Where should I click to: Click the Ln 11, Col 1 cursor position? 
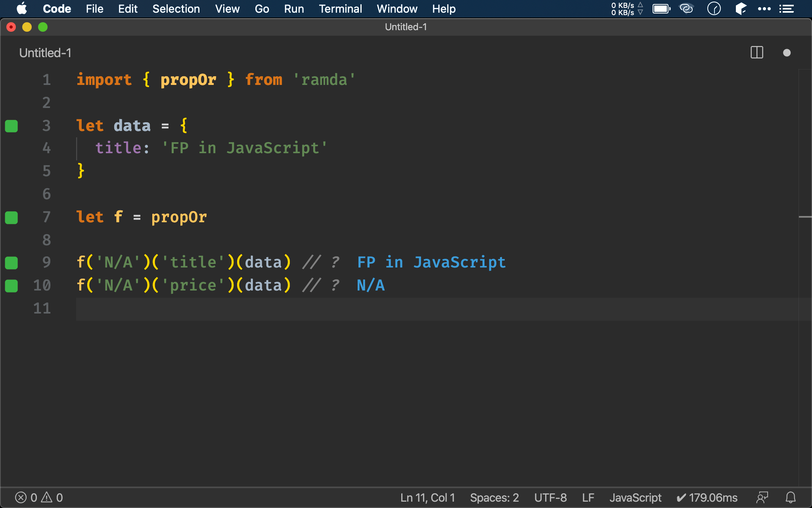(427, 498)
